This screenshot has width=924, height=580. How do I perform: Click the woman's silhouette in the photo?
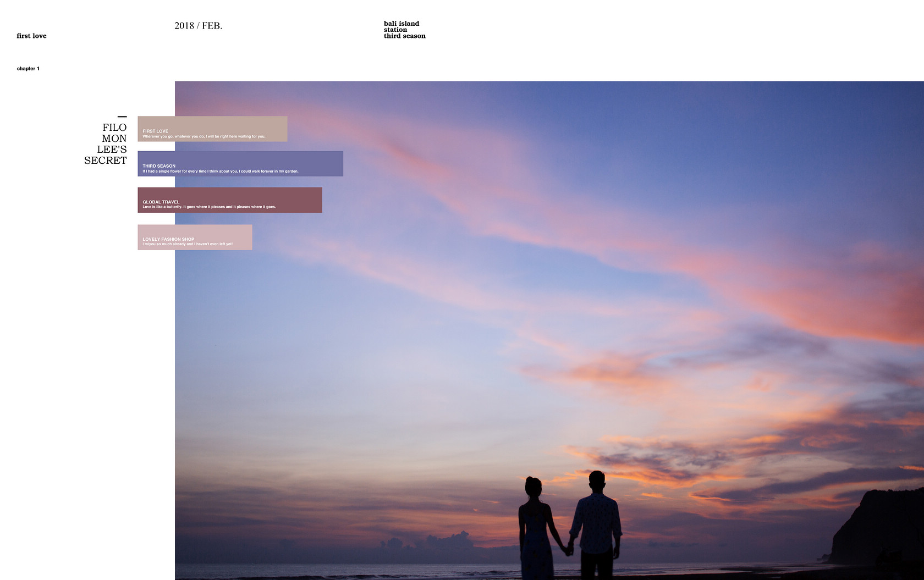click(x=535, y=528)
